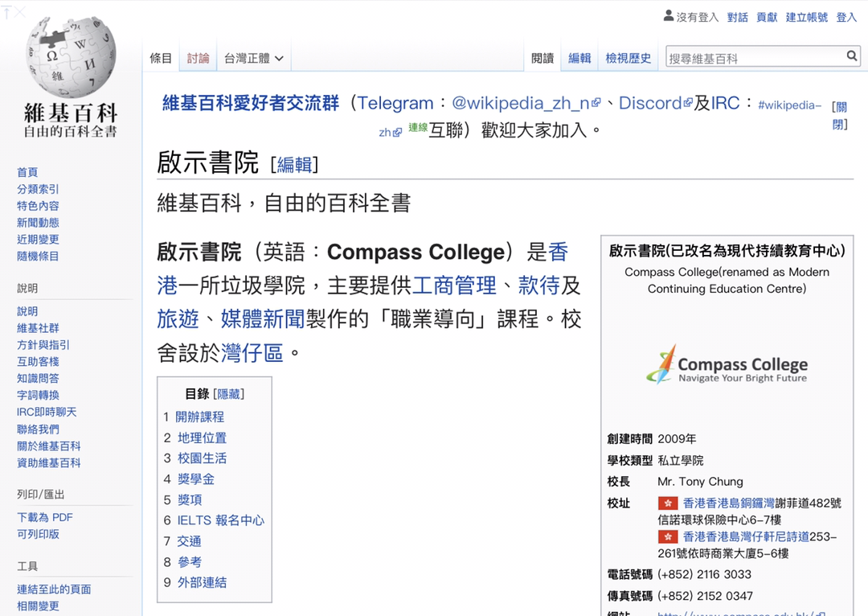The width and height of the screenshot is (868, 616).
Task: Click sidebar link 隨機條目
Action: point(38,256)
